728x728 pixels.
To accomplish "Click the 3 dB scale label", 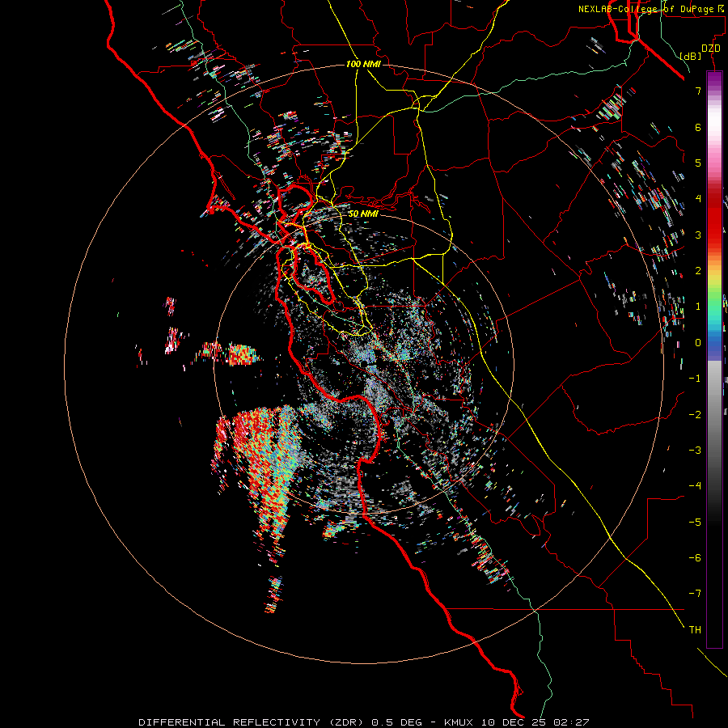I will (698, 235).
